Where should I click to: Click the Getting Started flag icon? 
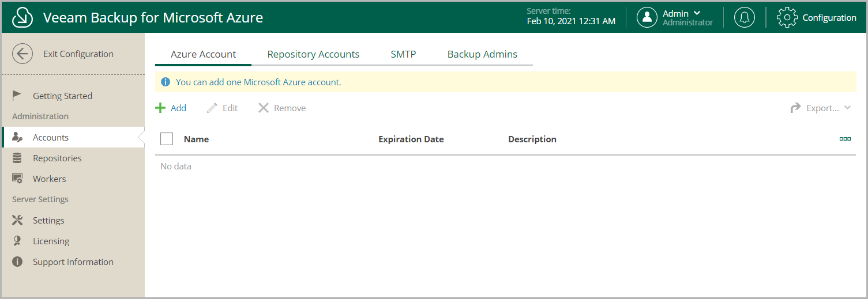tap(17, 96)
